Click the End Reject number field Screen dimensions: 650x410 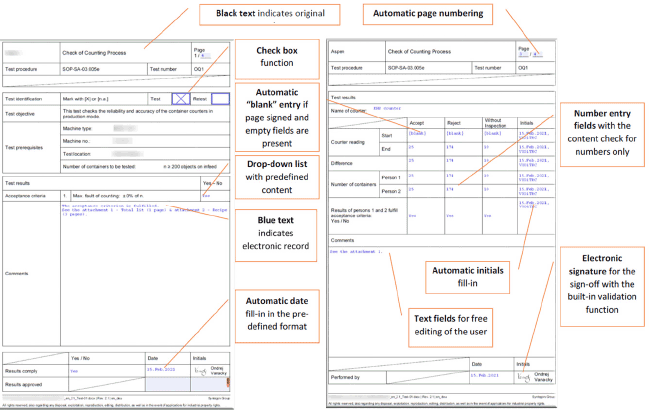click(x=450, y=147)
